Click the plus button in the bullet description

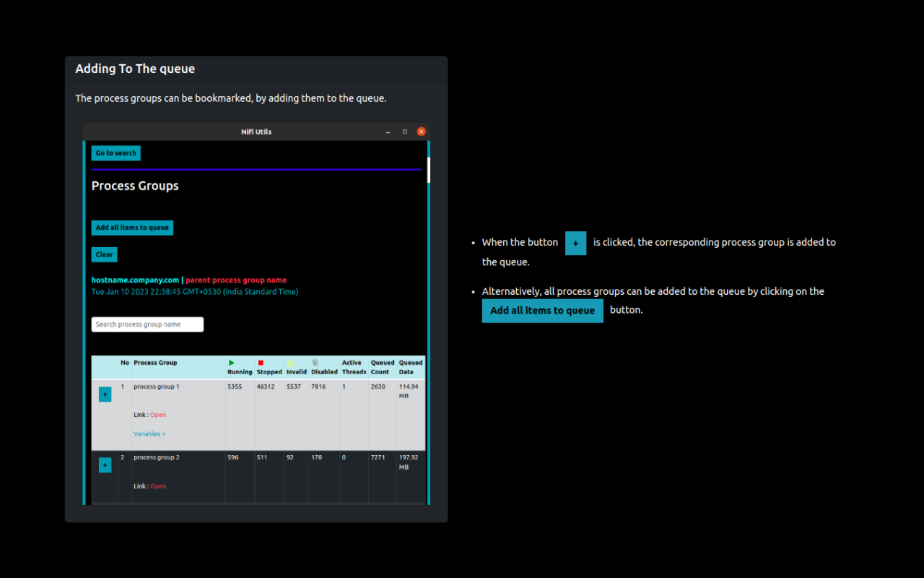click(x=575, y=243)
